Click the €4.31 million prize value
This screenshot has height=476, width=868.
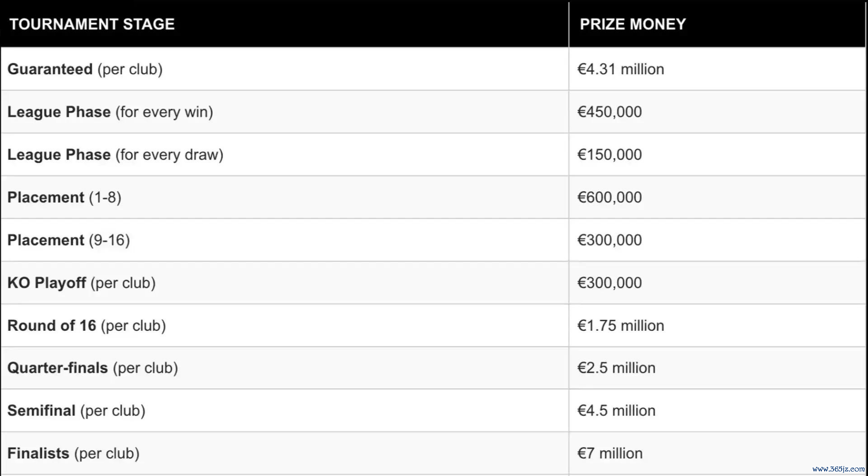621,69
